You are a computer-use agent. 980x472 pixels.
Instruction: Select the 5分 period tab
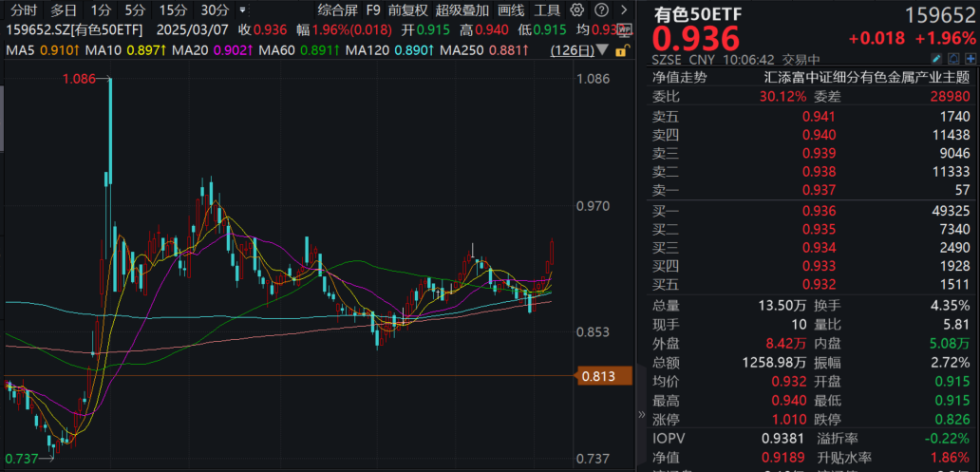tap(135, 10)
